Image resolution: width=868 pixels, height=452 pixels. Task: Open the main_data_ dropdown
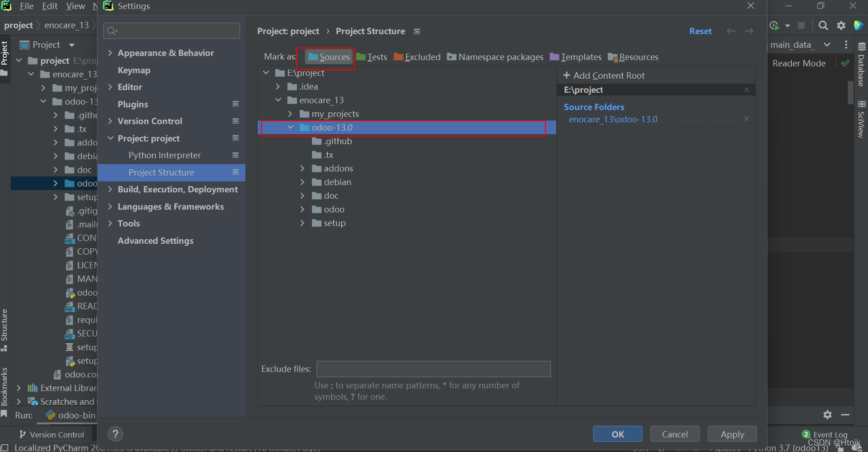827,45
